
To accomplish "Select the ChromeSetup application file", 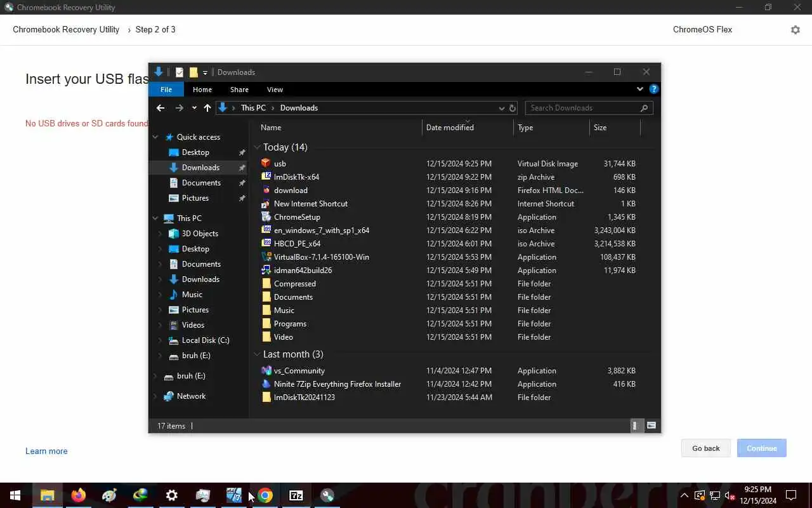I will (448, 217).
